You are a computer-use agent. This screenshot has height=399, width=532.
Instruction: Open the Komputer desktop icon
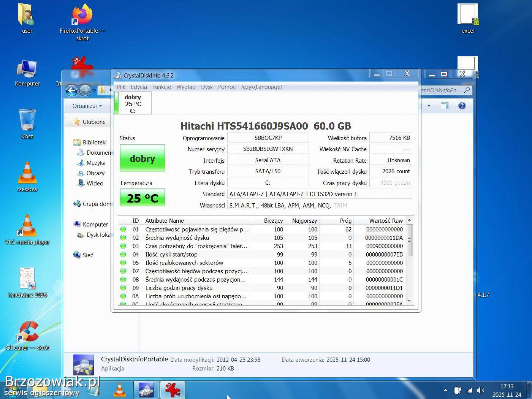point(27,70)
